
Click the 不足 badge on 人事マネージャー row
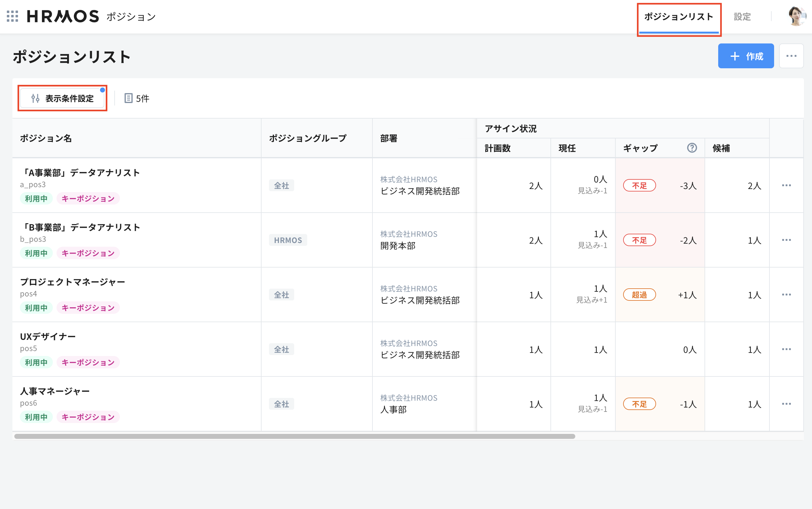639,404
